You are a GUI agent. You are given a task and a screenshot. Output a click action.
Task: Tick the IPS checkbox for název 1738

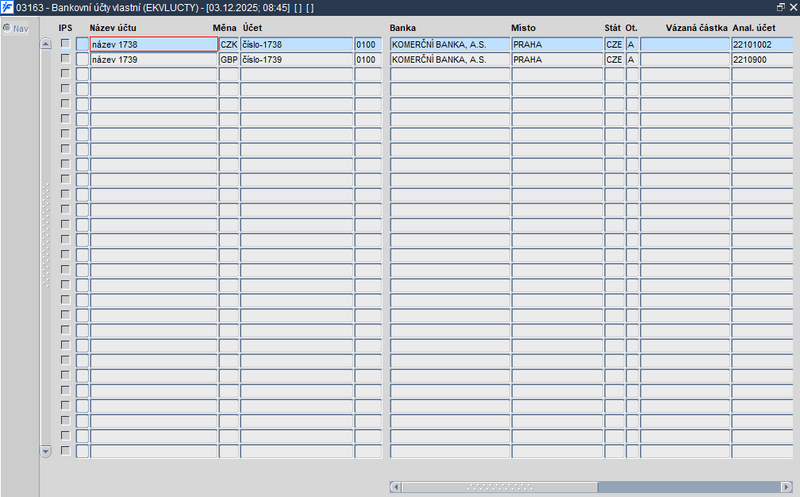pos(65,43)
